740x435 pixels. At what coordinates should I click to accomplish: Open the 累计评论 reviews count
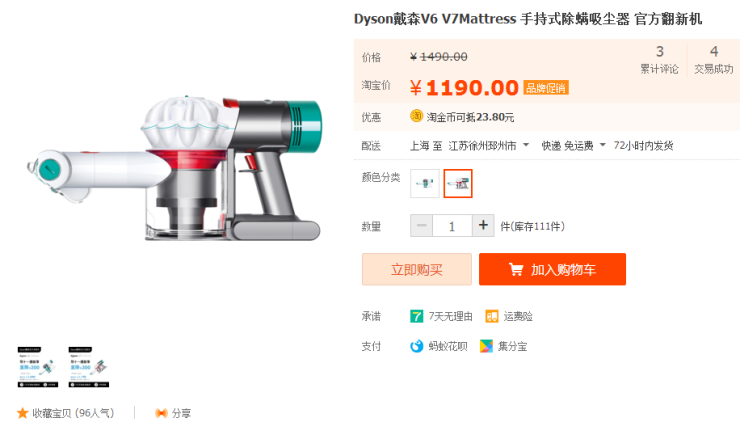[659, 59]
